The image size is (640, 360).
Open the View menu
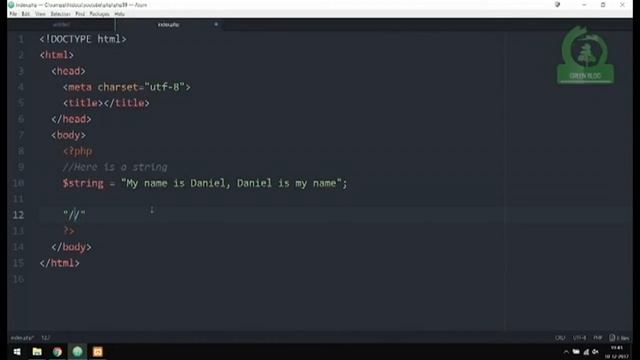(x=40, y=14)
